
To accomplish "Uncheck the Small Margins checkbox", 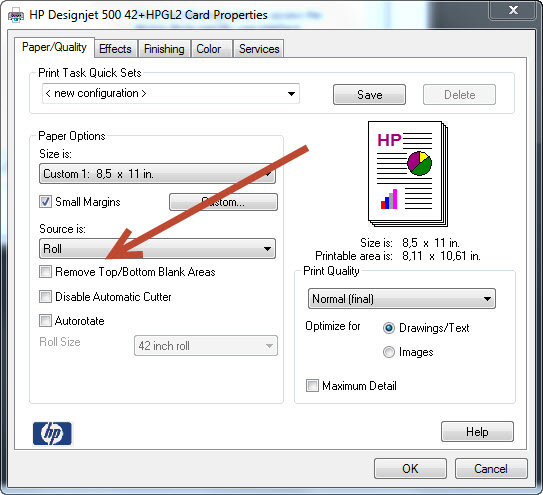I will click(45, 202).
